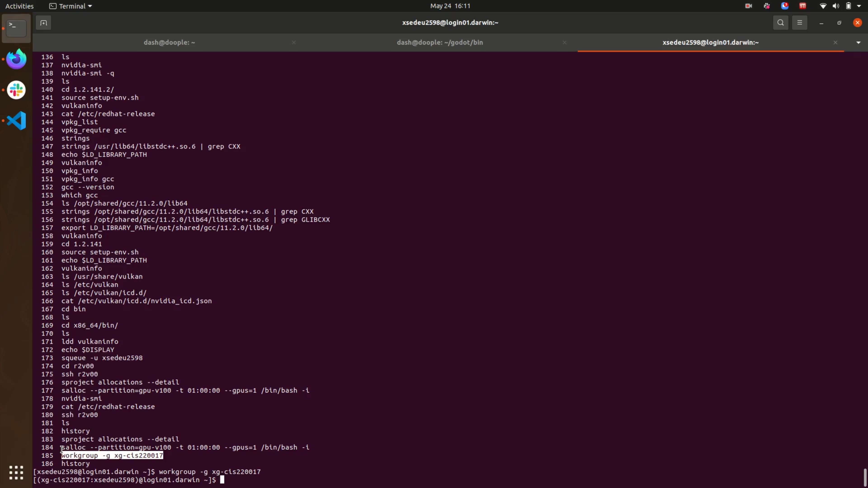This screenshot has width=868, height=488.
Task: Open Visual Studio Code from the dock
Action: (x=16, y=121)
